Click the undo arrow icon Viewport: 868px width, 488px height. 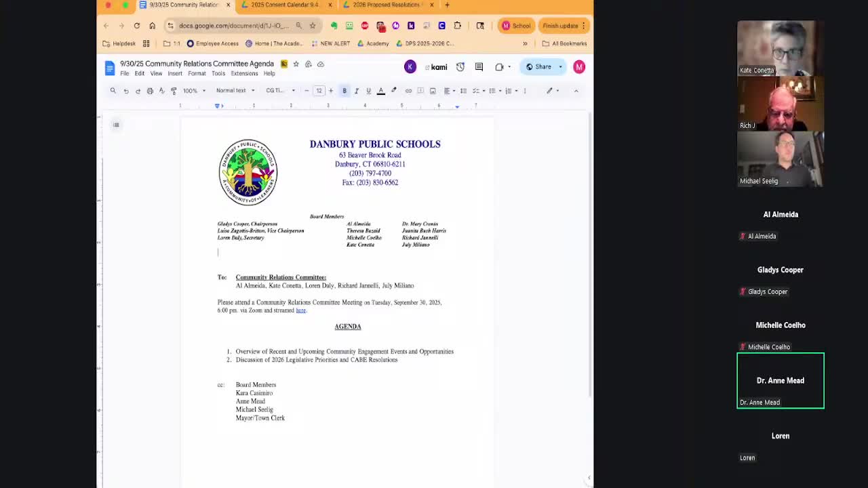(x=125, y=91)
